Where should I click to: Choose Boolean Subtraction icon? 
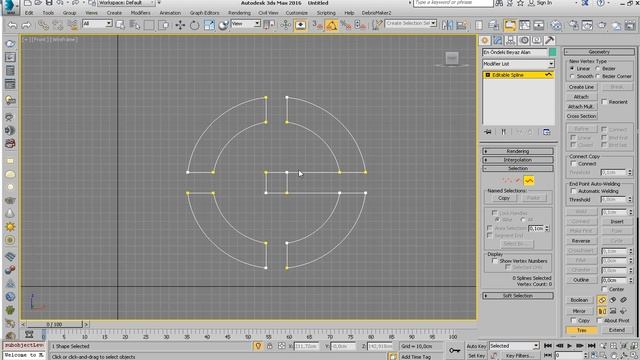[613, 300]
